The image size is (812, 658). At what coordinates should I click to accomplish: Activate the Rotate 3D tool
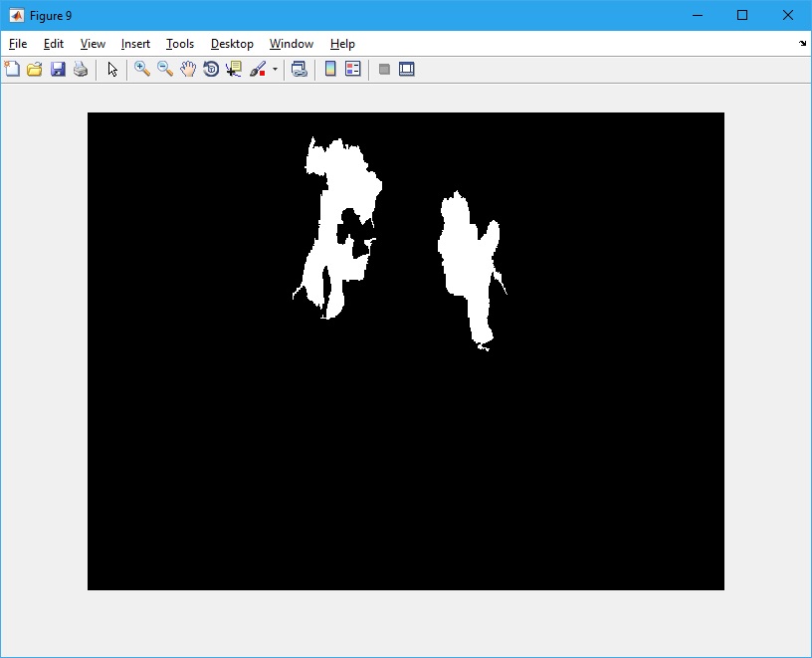pyautogui.click(x=211, y=70)
